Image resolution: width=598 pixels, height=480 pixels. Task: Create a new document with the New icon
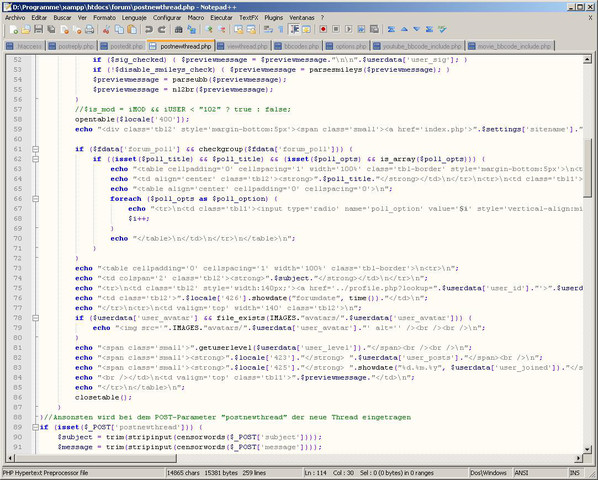pos(14,29)
